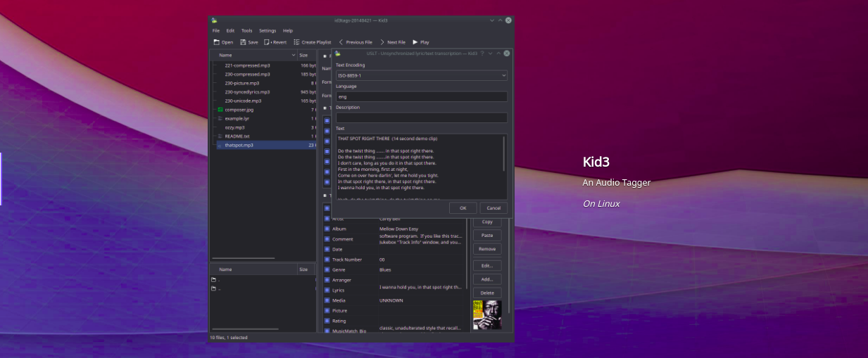The width and height of the screenshot is (868, 358).
Task: Confirm the lyrics dialog with OK
Action: [463, 208]
